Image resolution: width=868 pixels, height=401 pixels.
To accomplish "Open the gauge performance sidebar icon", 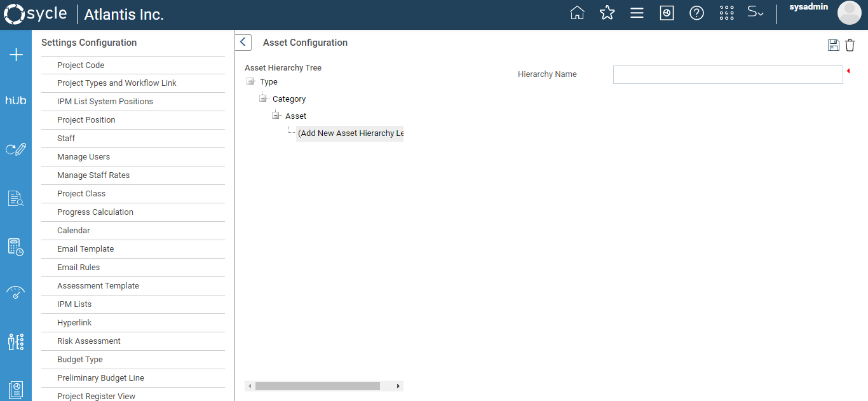I will pos(16,293).
